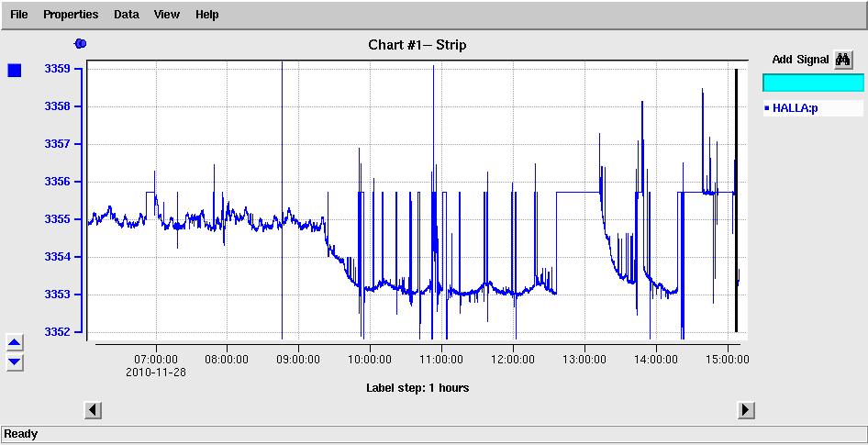Click the 09:00:00 time axis label
The width and height of the screenshot is (868, 445).
click(298, 359)
